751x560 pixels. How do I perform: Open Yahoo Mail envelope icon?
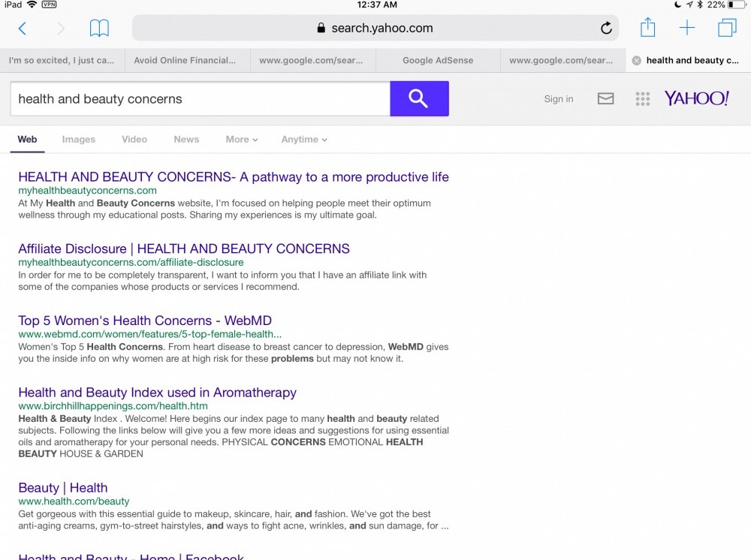pos(605,98)
